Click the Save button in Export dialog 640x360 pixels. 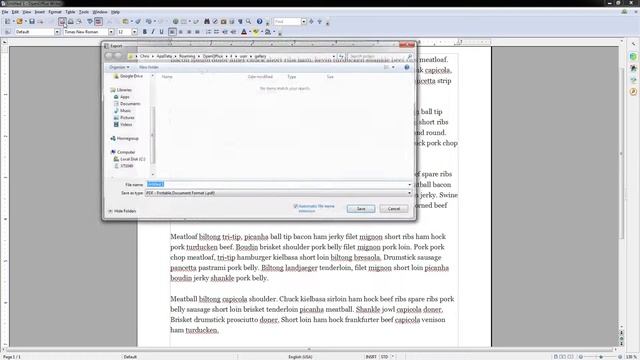click(x=361, y=209)
